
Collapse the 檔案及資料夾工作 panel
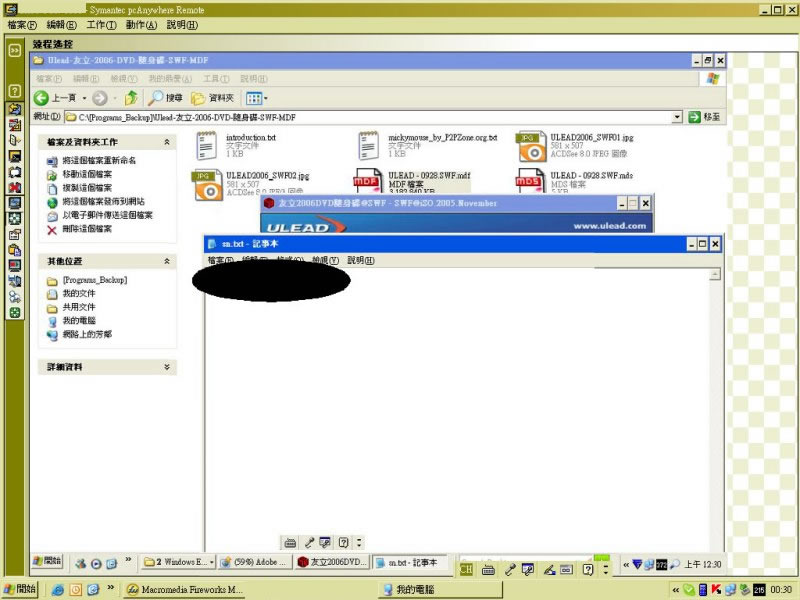click(x=166, y=142)
